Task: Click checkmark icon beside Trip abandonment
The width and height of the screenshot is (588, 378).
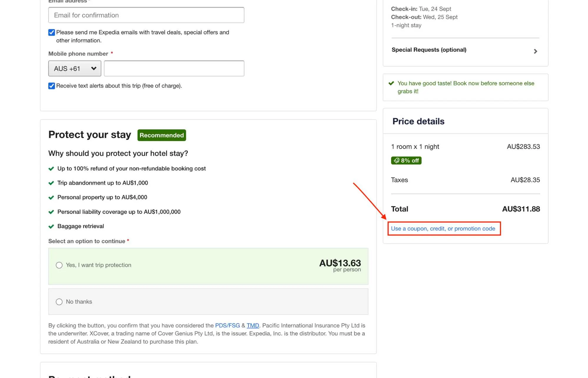Action: (51, 183)
